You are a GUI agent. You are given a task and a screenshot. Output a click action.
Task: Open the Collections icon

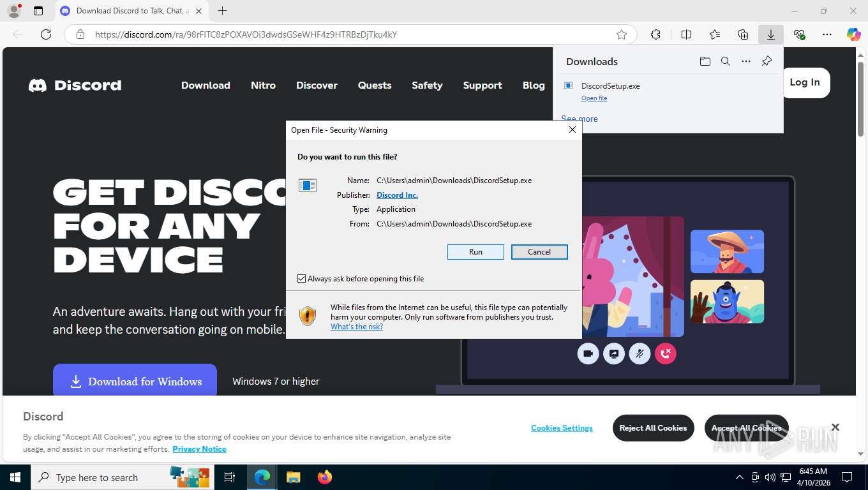tap(743, 34)
